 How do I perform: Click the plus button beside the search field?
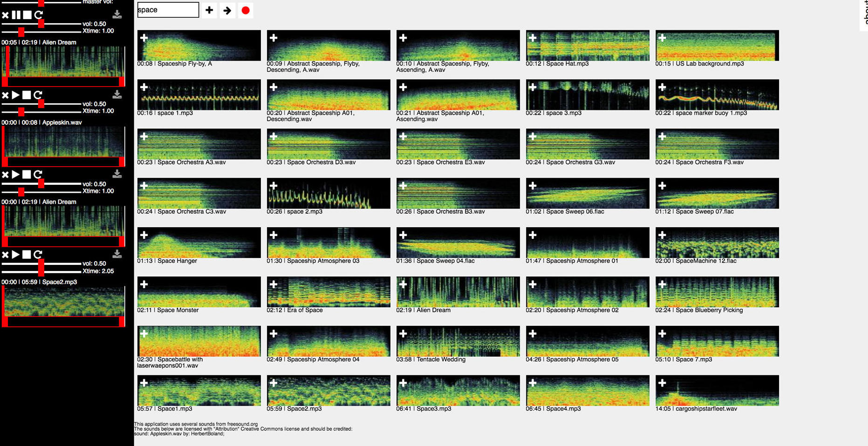pyautogui.click(x=209, y=10)
